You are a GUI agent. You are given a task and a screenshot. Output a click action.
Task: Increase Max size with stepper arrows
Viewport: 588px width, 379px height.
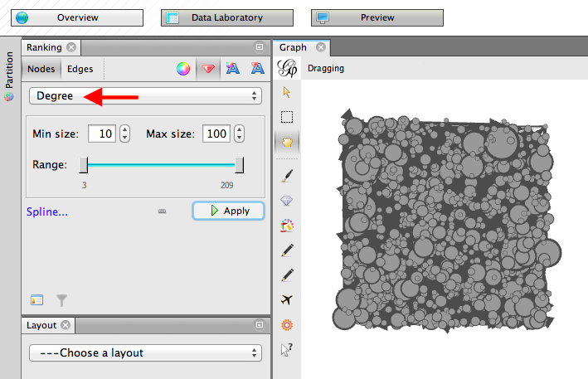[239, 130]
